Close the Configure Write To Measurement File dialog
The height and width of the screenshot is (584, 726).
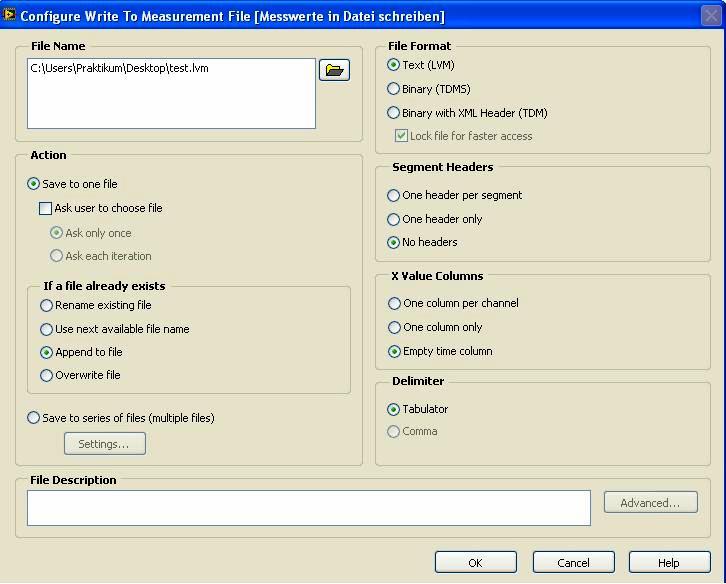711,16
